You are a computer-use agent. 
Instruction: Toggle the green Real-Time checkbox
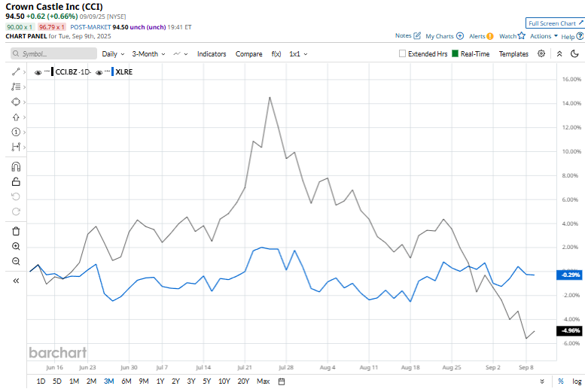click(455, 53)
